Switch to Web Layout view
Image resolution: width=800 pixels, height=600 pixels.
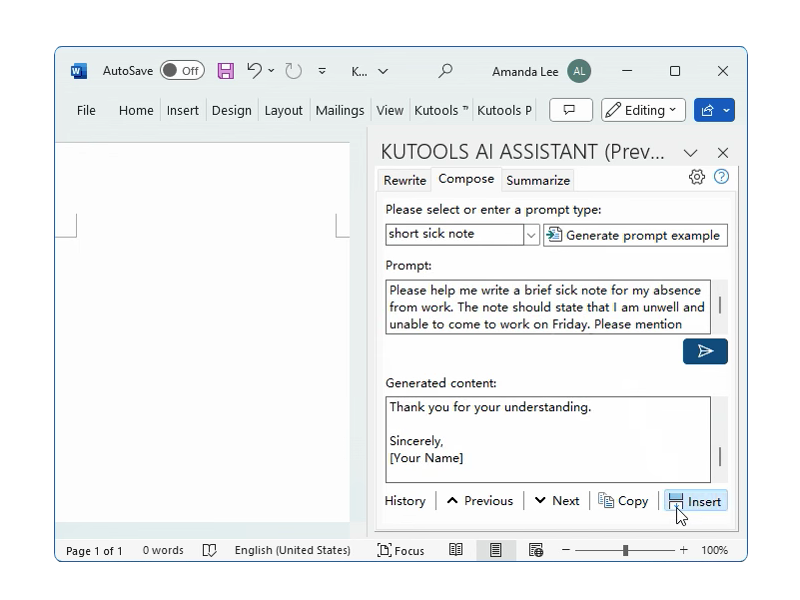coord(536,550)
